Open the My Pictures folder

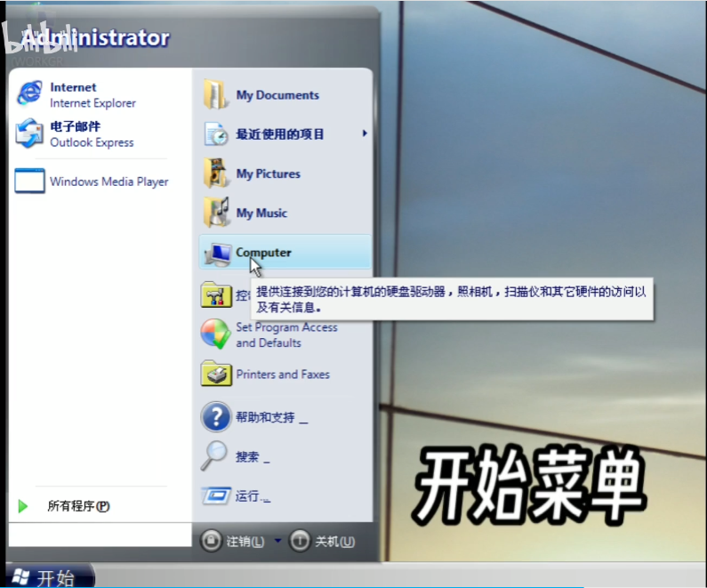tap(267, 173)
